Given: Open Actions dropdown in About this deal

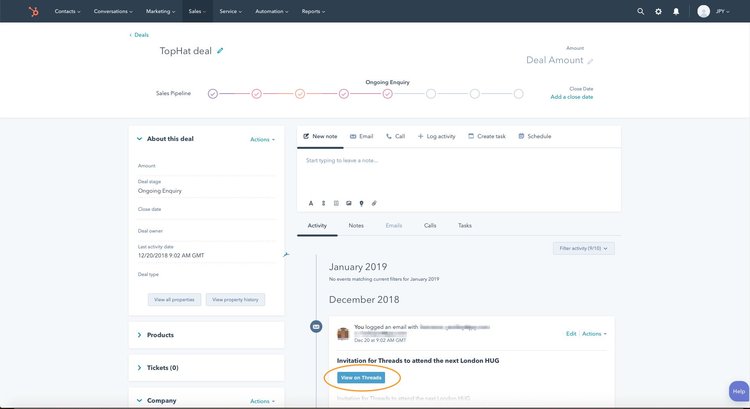Looking at the screenshot, I should [x=262, y=139].
